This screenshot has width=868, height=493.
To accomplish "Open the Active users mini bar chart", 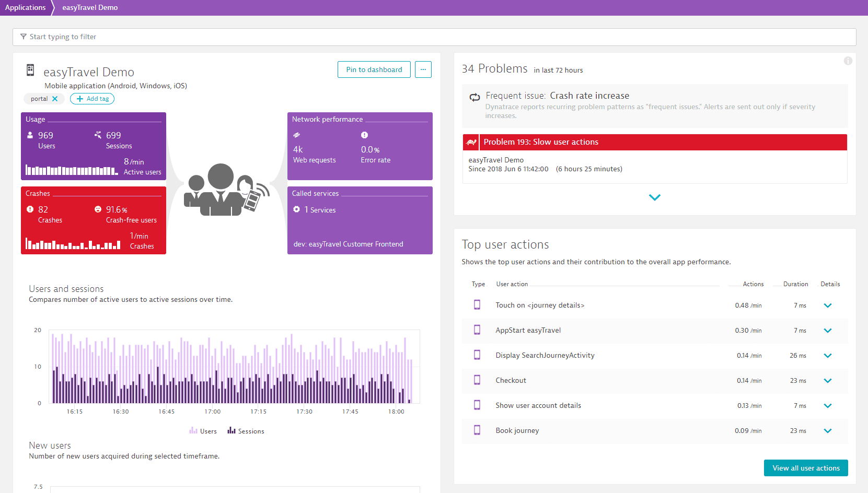I will click(x=72, y=170).
